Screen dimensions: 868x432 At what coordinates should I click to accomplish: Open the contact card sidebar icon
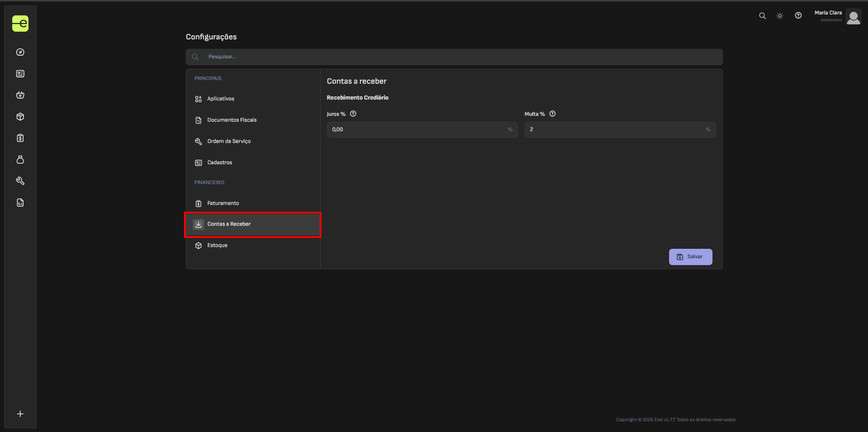coord(20,74)
